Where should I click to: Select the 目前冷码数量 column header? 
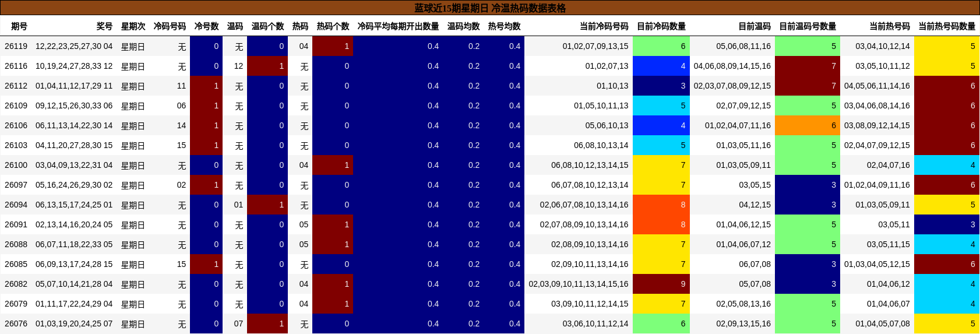click(661, 26)
